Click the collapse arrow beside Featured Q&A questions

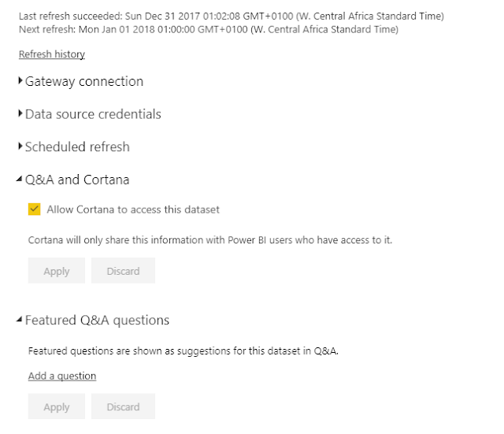(x=20, y=321)
